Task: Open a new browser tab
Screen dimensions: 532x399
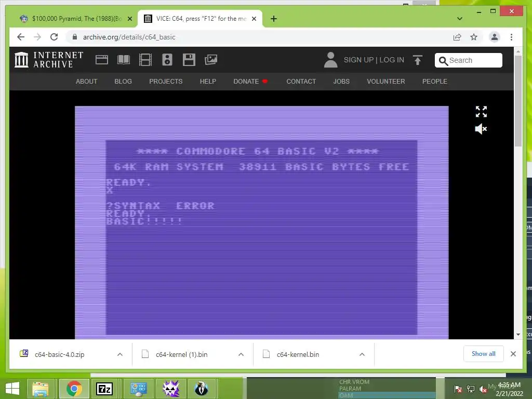Action: click(274, 19)
